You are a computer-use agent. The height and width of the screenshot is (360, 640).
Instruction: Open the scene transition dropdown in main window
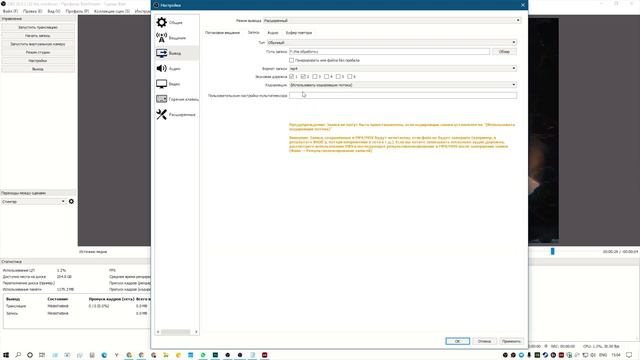tap(33, 202)
